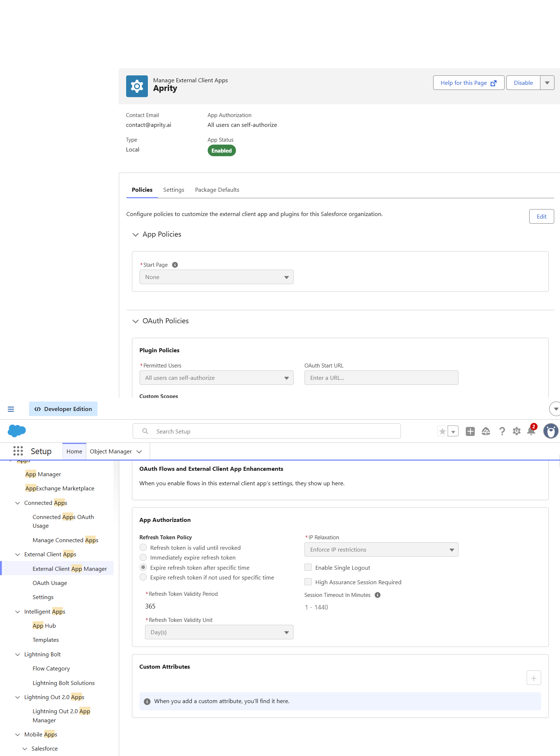Switch to the Settings tab
This screenshot has height=756, width=560.
click(174, 190)
